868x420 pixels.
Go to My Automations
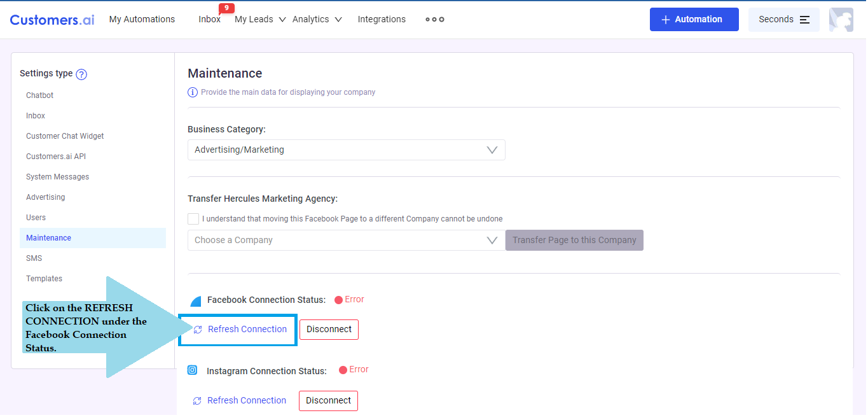point(142,19)
